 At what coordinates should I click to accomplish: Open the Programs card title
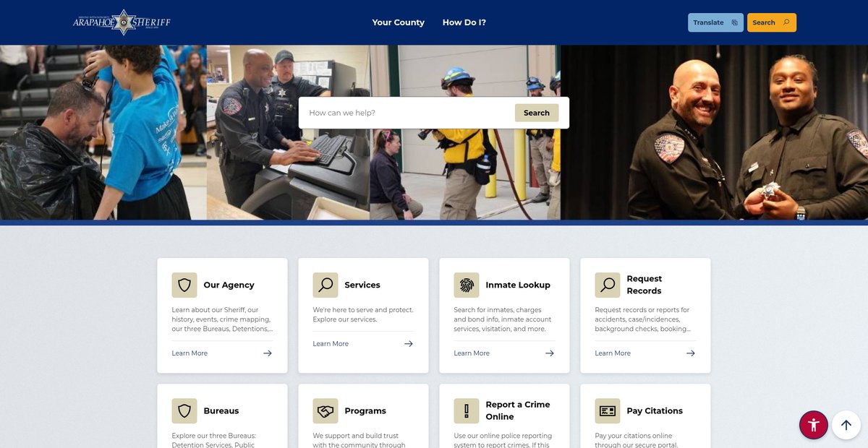pos(365,410)
